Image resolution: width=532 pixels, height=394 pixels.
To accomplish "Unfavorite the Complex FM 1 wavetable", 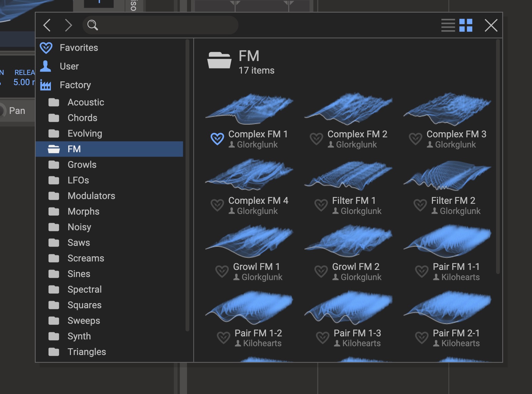I will tap(217, 139).
